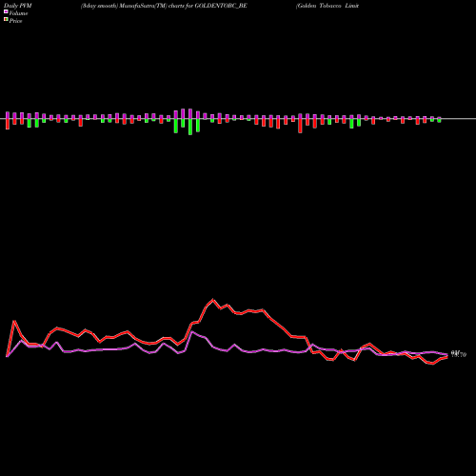
Task: Click the highest peak of the red price line
Action: coord(213,299)
